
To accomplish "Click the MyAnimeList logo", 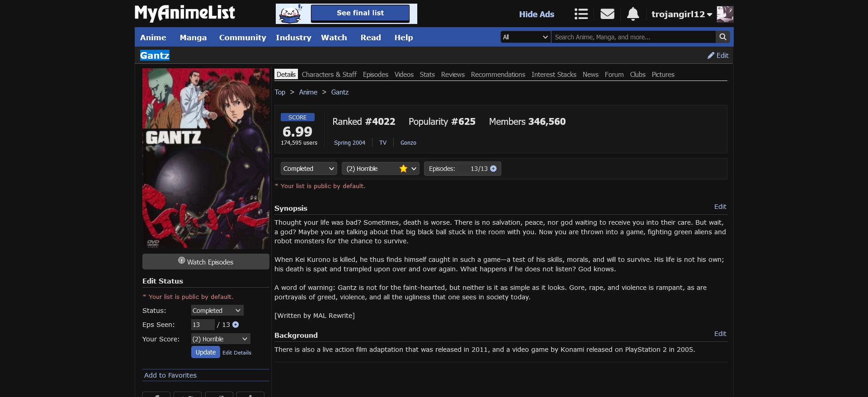I will point(185,13).
